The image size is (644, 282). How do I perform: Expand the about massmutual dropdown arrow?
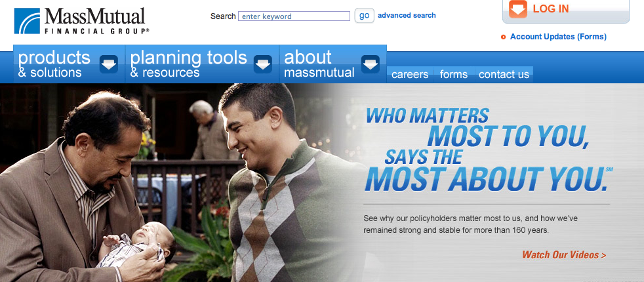click(x=371, y=64)
